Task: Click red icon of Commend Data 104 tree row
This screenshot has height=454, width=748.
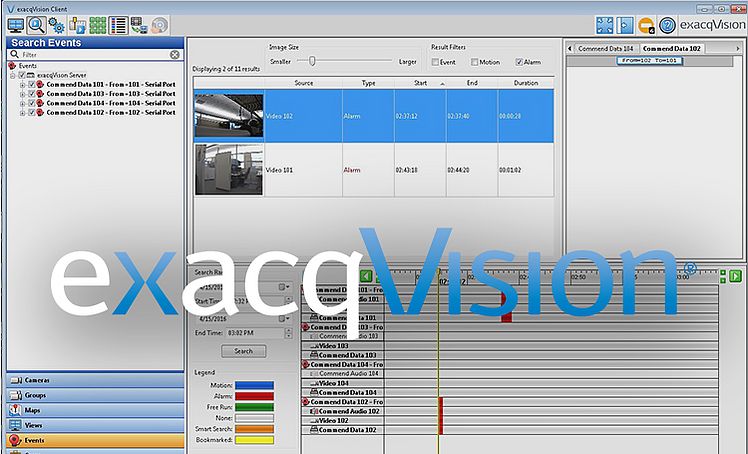Action: (40, 103)
